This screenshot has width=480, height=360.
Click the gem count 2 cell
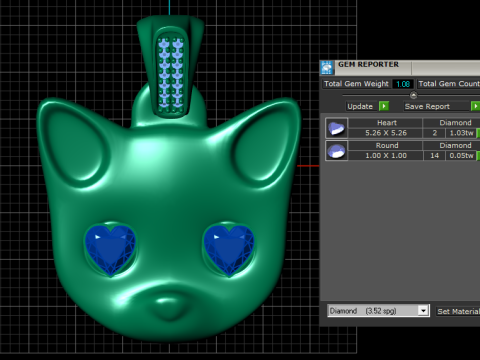(x=434, y=133)
